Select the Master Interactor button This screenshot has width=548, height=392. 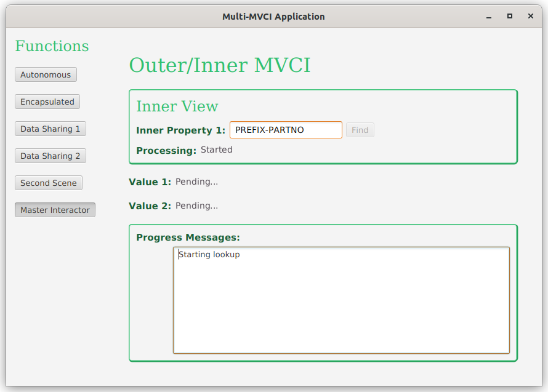[x=55, y=210]
